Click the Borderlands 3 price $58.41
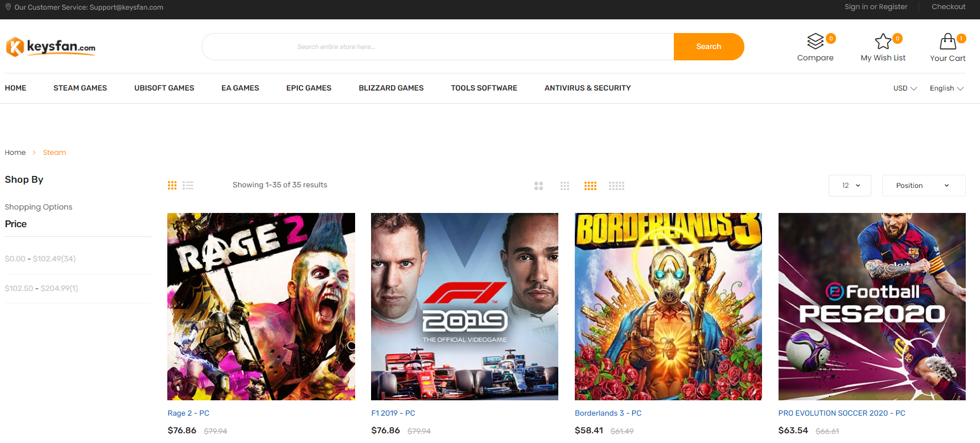The image size is (980, 443). (x=589, y=430)
